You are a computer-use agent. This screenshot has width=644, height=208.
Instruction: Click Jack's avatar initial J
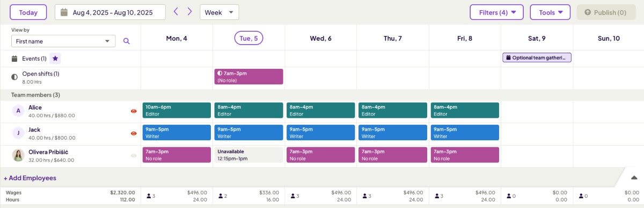coord(19,133)
